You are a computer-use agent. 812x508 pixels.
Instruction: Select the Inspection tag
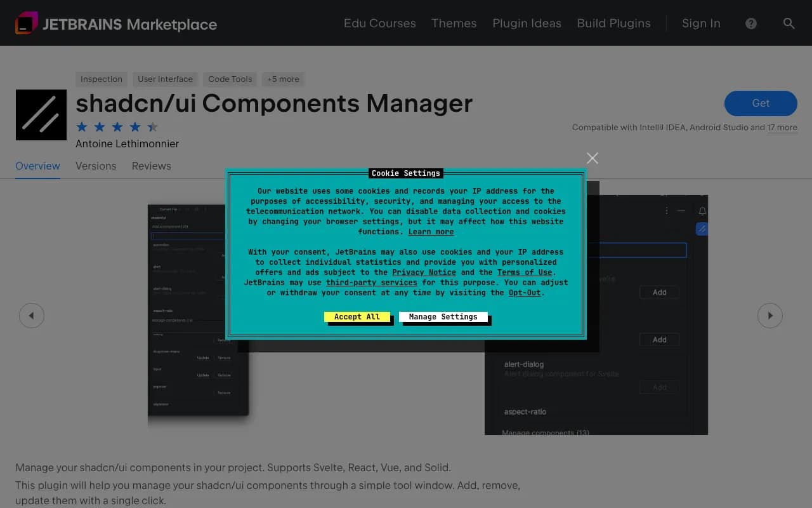pos(101,79)
